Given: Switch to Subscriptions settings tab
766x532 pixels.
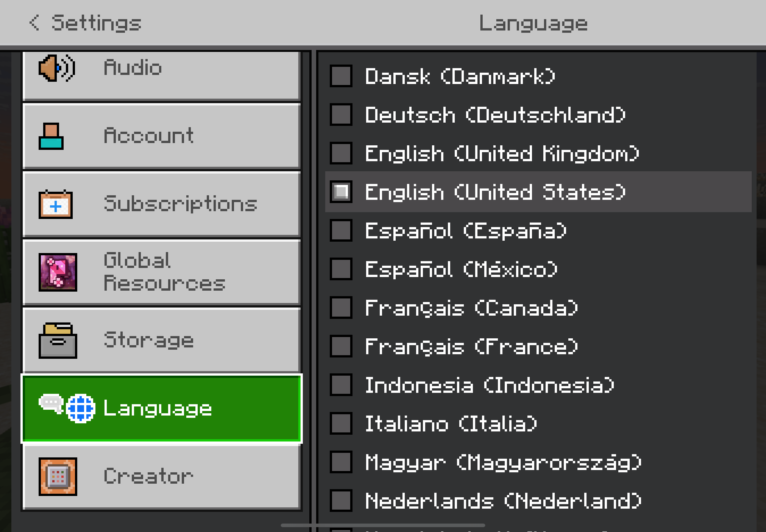Looking at the screenshot, I should click(x=162, y=204).
